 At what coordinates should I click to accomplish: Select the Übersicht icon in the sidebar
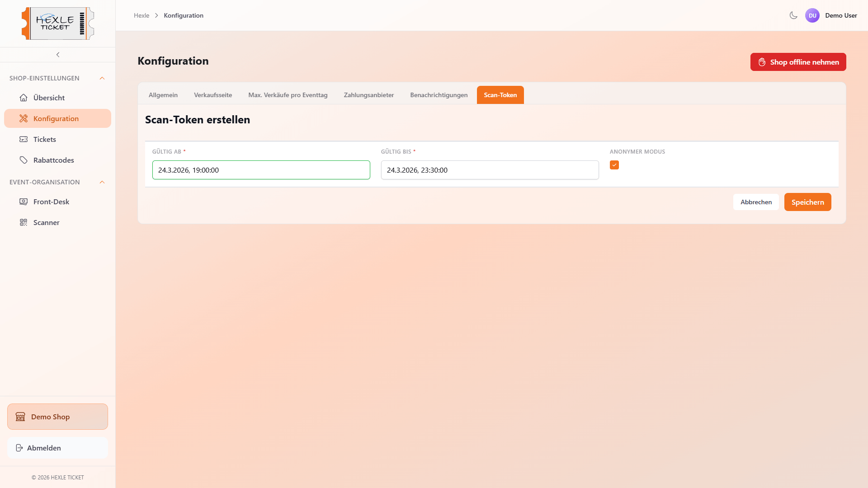[x=23, y=97]
